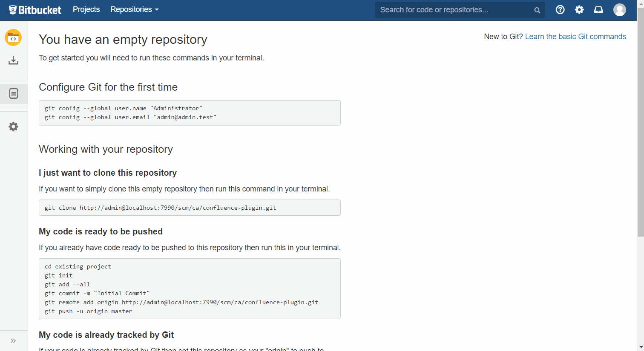View your inbox notifications icon

click(598, 9)
